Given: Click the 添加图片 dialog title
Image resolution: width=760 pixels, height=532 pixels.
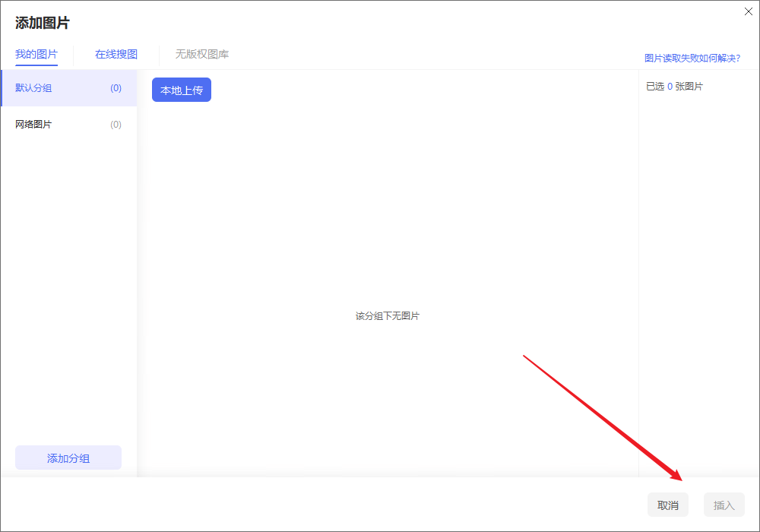Looking at the screenshot, I should click(x=43, y=24).
